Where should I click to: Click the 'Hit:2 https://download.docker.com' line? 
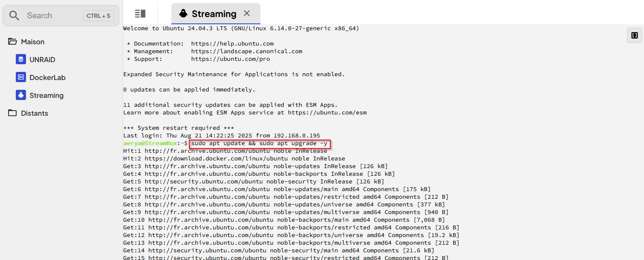pyautogui.click(x=234, y=158)
